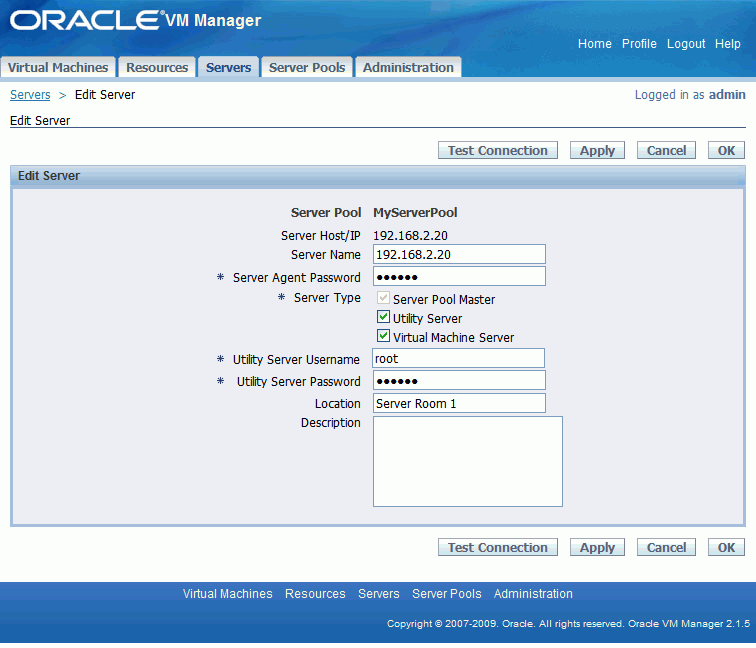The image size is (756, 648).
Task: Toggle the Server Pool Master checkbox
Action: [x=383, y=297]
